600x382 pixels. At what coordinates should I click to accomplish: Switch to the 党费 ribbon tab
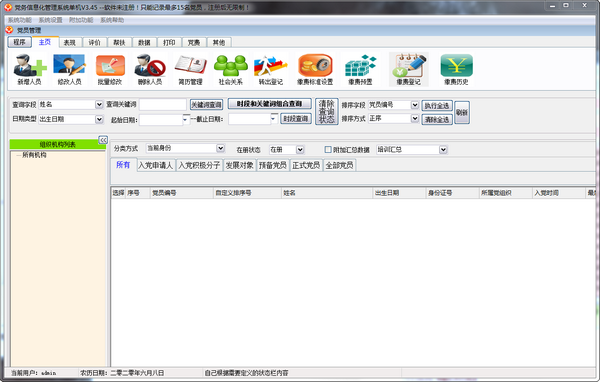pyautogui.click(x=194, y=42)
